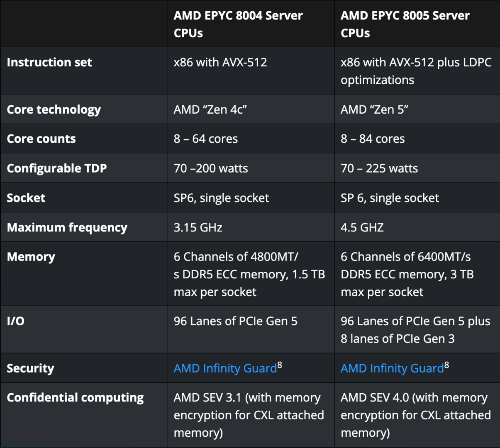Click the '70 – 225 watts' value
500x448 pixels.
379,168
